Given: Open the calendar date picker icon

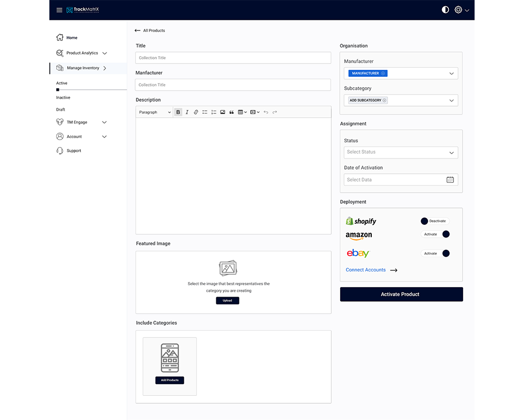Looking at the screenshot, I should pyautogui.click(x=450, y=180).
